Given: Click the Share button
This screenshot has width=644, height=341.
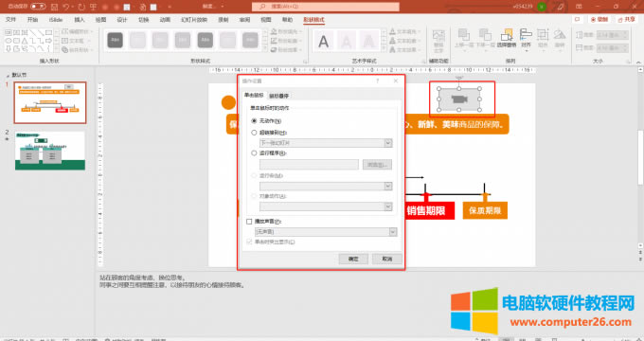Looking at the screenshot, I should click(626, 19).
